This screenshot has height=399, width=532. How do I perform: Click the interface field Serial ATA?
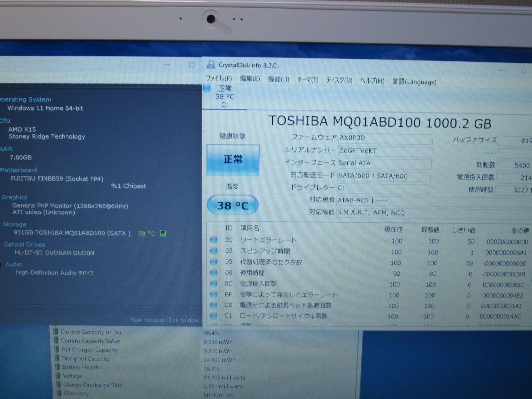(x=384, y=163)
